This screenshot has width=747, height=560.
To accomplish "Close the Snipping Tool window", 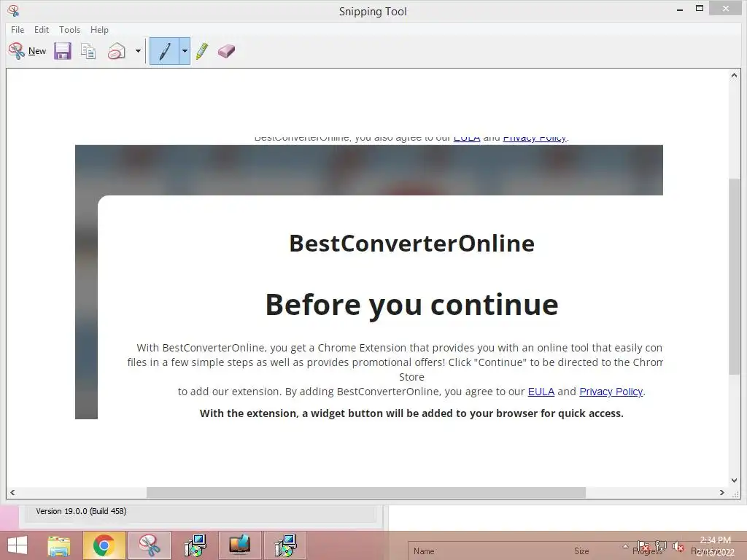I will 726,8.
